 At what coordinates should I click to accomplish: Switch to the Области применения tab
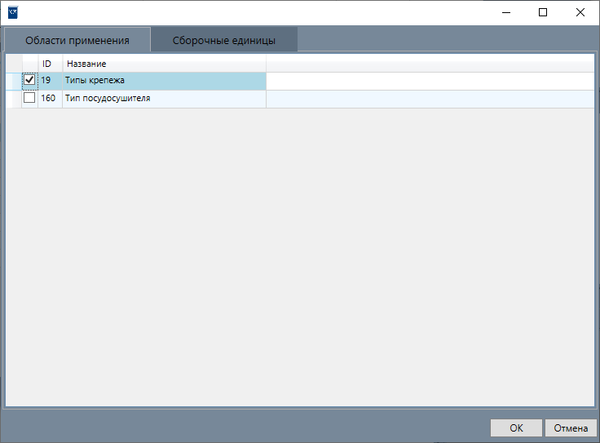77,40
